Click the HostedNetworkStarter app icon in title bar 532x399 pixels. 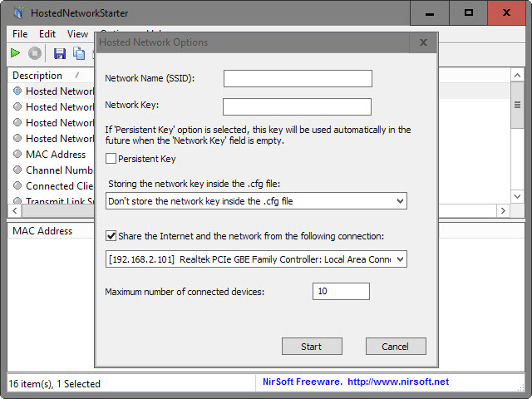(19, 13)
